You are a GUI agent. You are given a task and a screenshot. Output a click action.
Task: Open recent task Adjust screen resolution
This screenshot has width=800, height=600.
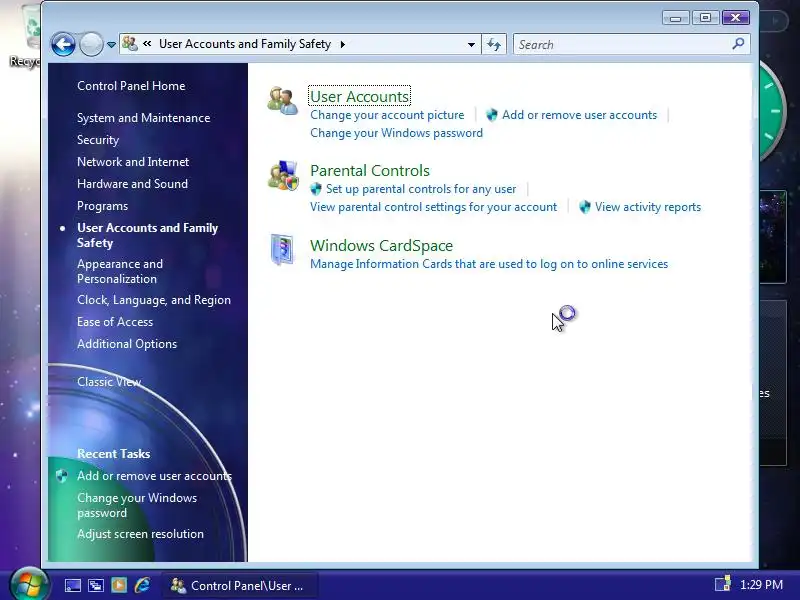tap(140, 534)
